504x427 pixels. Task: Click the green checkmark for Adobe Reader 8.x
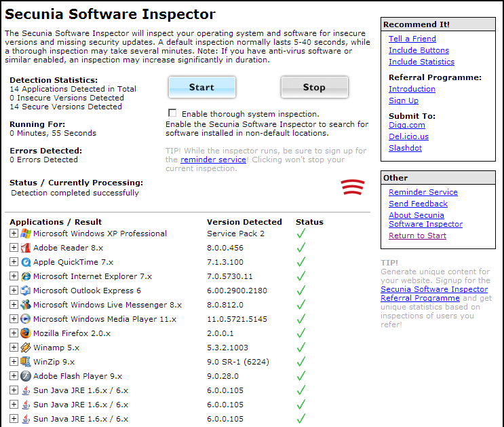point(301,248)
